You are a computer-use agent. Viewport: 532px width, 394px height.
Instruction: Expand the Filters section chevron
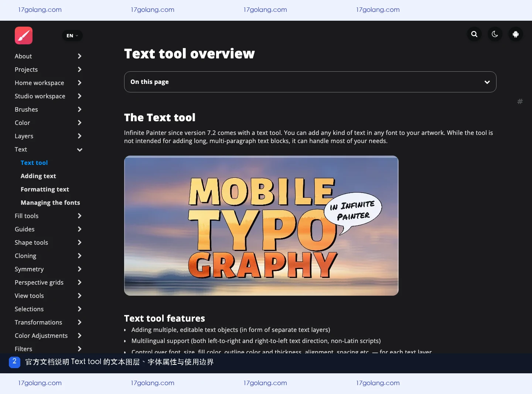(79, 349)
